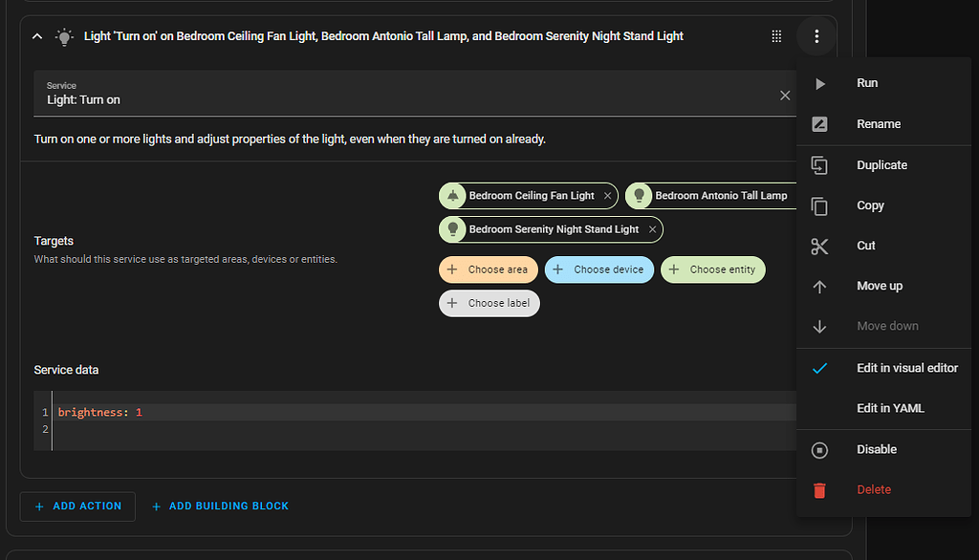Choose Duplicate in the context menu
This screenshot has width=979, height=560.
point(881,165)
